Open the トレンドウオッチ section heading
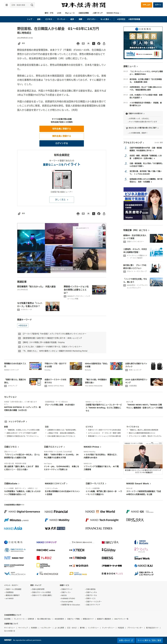Image resolution: width=167 pixels, height=644 pixels. [18, 422]
